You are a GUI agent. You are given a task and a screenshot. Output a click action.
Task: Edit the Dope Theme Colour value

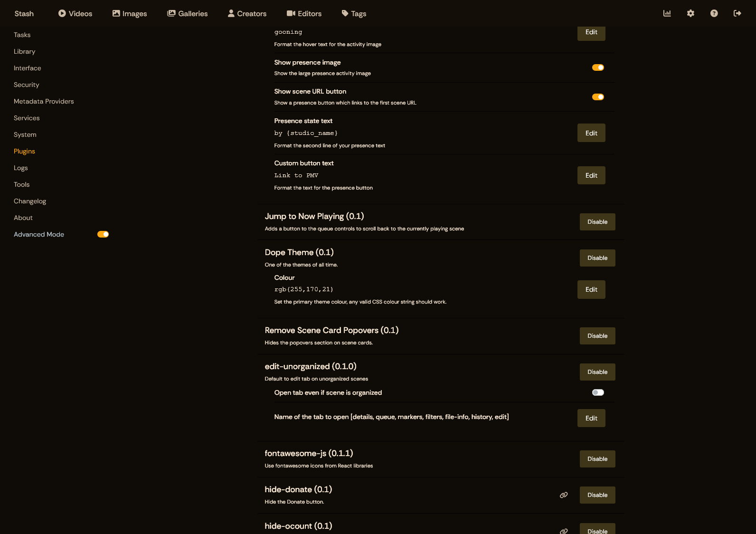pyautogui.click(x=591, y=289)
